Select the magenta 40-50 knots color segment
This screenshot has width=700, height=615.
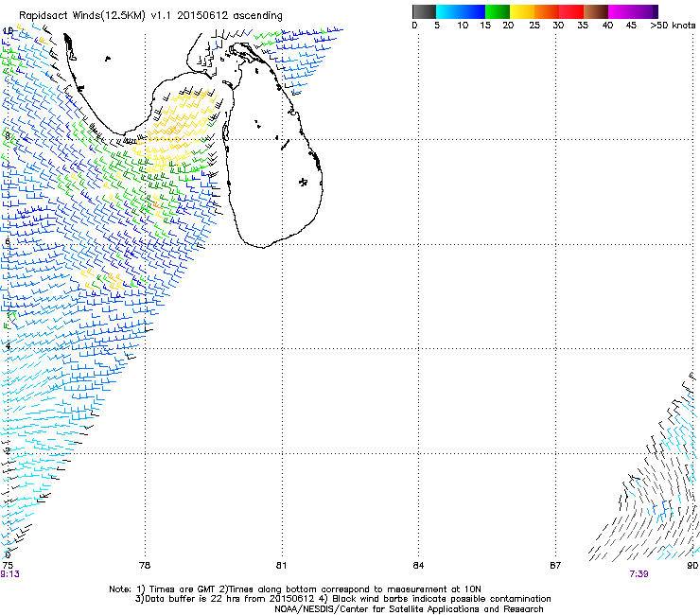tap(630, 11)
